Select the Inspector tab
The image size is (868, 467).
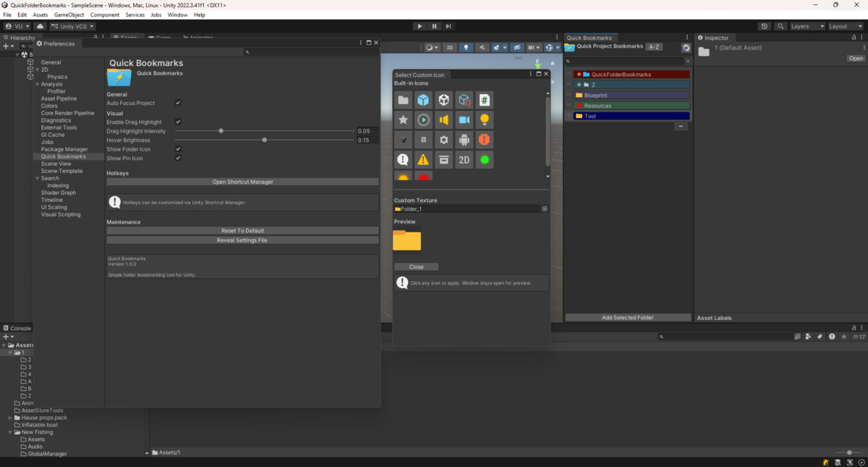(713, 38)
